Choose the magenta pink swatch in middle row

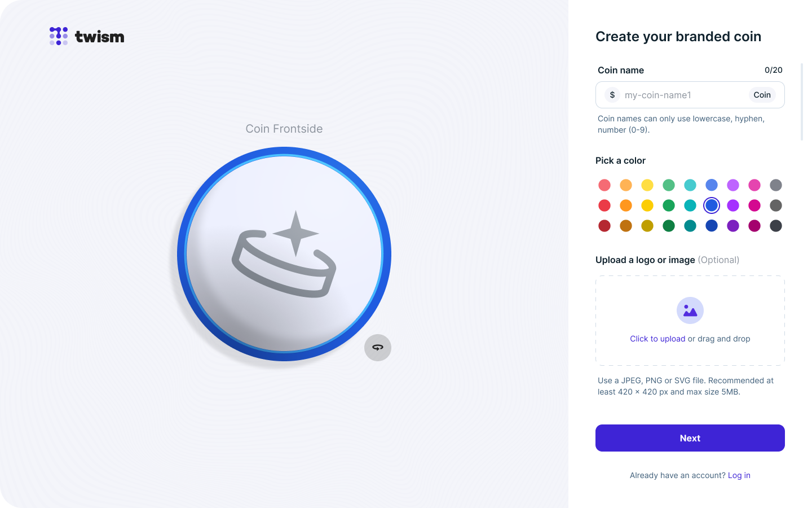click(754, 205)
